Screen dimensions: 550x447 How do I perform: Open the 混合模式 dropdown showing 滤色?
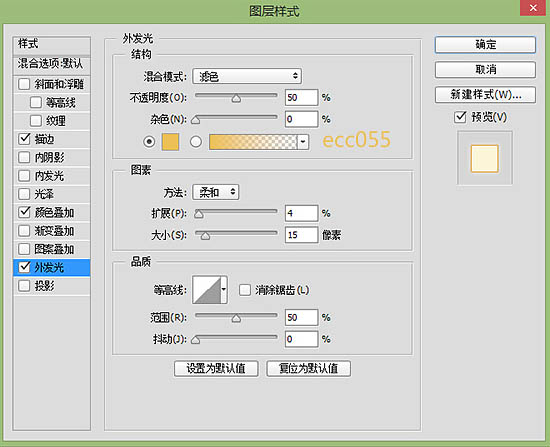click(x=247, y=76)
